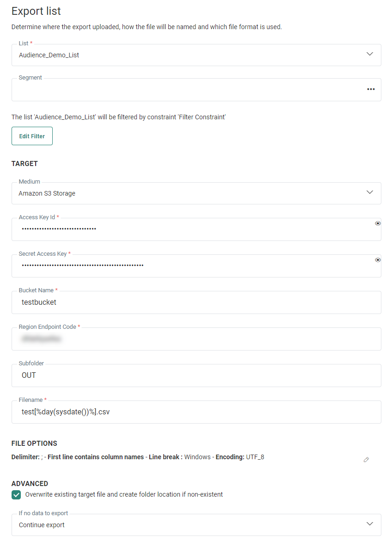Click the Overwrite existing target file label

(124, 494)
